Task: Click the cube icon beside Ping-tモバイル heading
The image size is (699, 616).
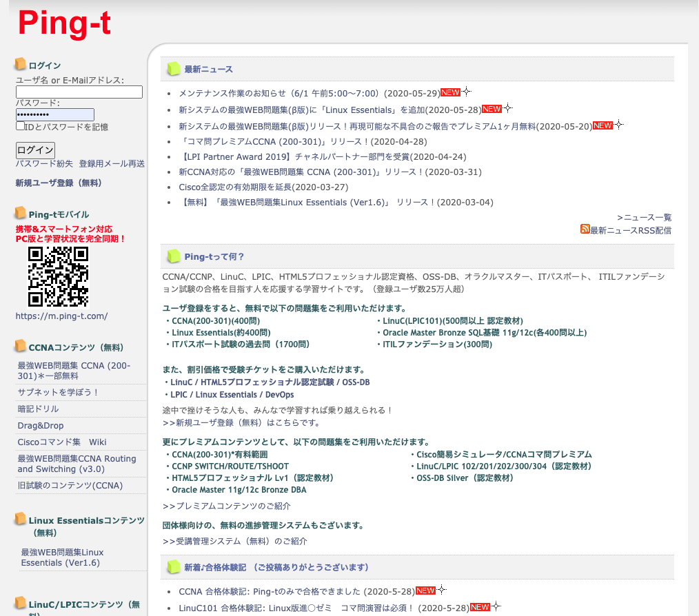Action: 20,213
